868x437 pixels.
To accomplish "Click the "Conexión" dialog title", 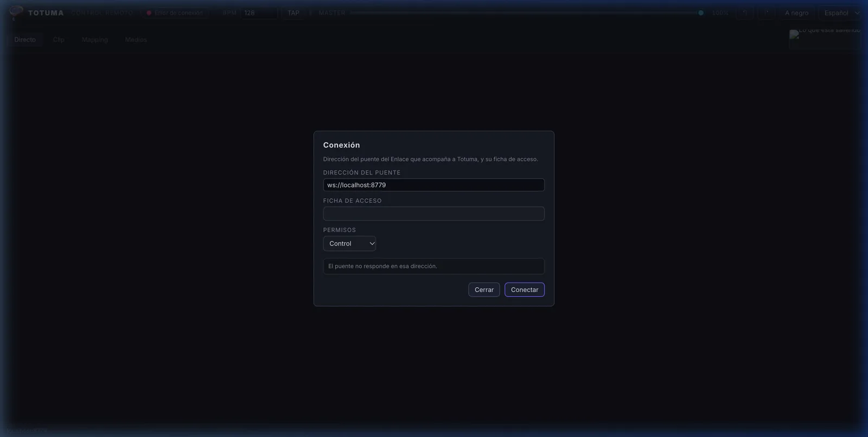I will pos(341,145).
